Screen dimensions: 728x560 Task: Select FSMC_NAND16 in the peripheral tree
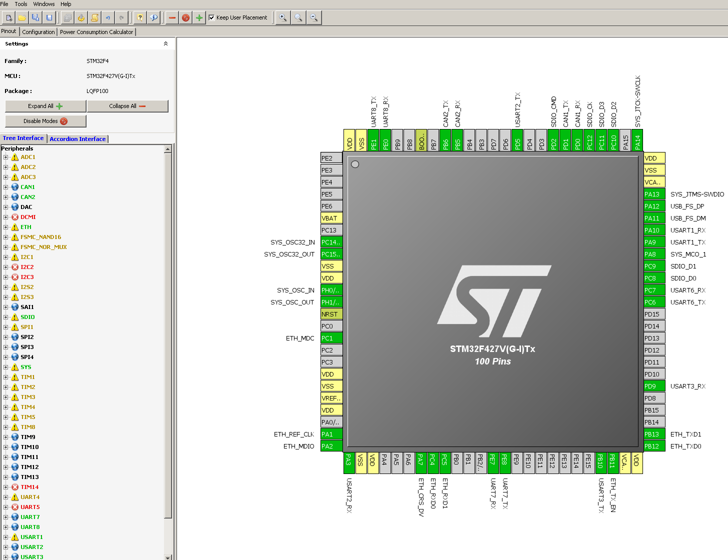[x=41, y=237]
